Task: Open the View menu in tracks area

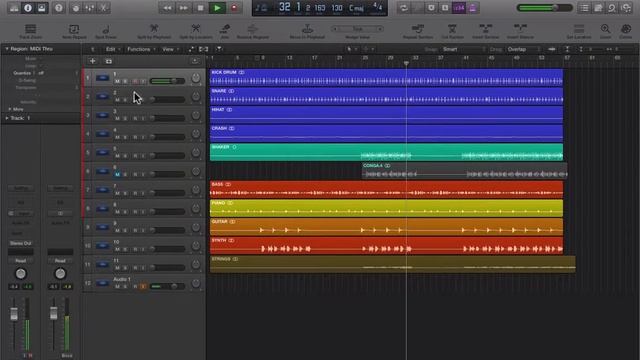Action: 171,49
